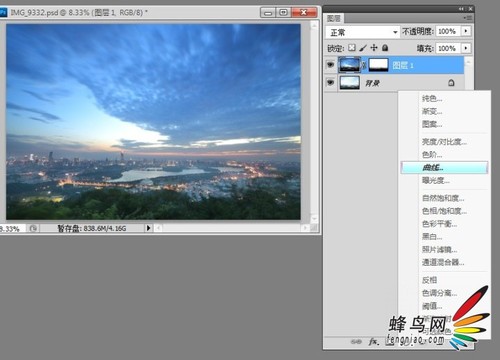
Task: Switch to the 图层 panel tab
Action: coord(334,18)
